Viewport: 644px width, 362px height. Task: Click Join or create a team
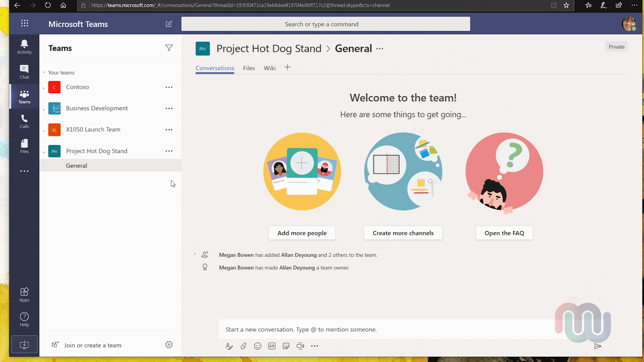87,345
